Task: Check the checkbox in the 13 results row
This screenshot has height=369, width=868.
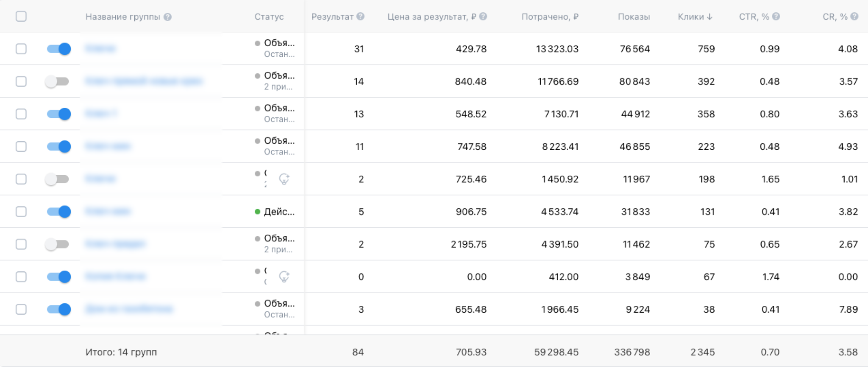Action: [21, 114]
